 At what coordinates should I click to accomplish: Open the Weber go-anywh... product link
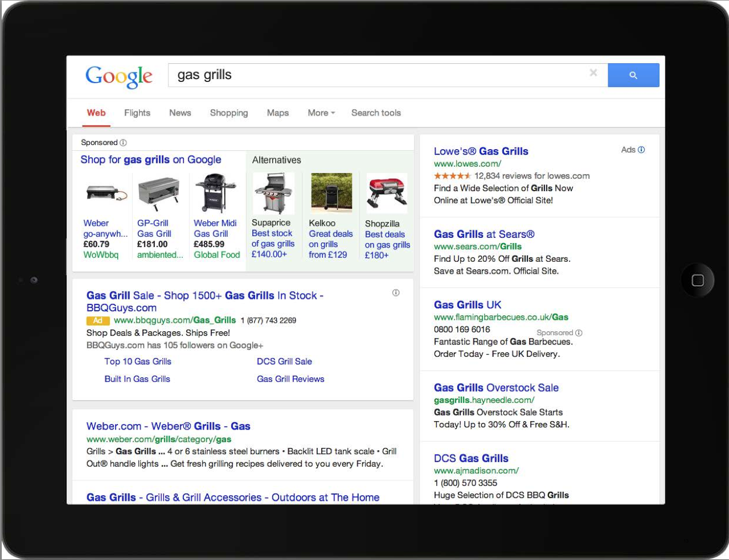click(x=105, y=228)
